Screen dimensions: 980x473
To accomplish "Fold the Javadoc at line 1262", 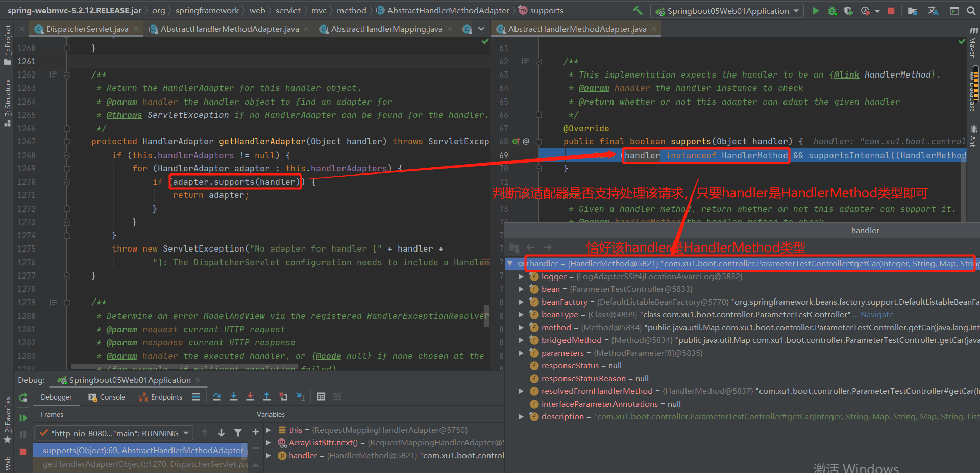I will click(x=67, y=74).
